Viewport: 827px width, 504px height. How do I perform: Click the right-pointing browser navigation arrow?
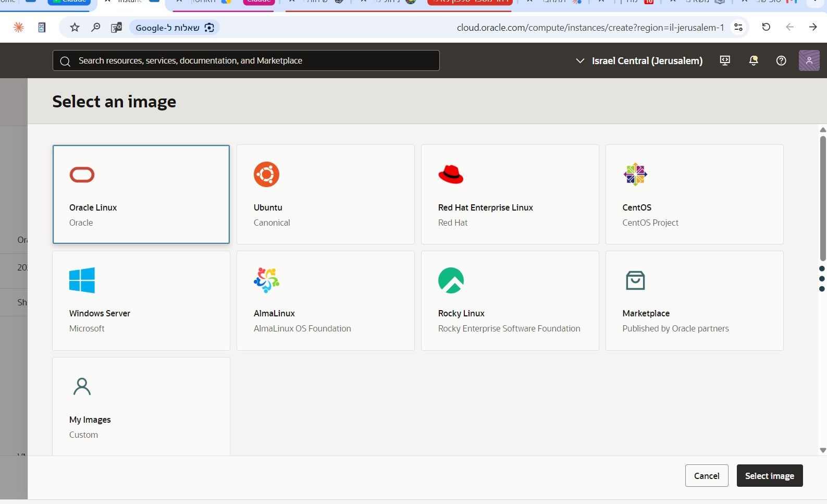(813, 27)
